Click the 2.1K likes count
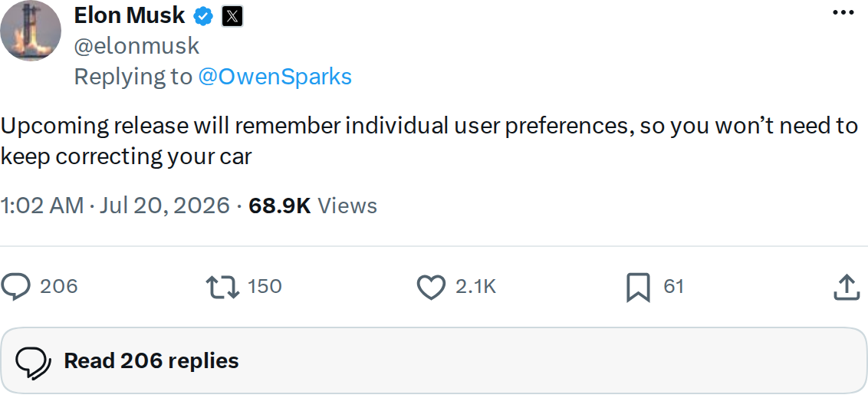Screen dimensions: 868x408 tap(475, 287)
